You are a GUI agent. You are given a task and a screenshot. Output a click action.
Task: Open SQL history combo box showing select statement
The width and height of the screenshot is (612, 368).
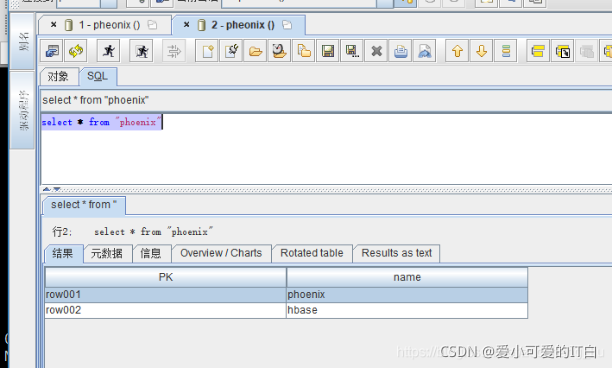coord(326,100)
